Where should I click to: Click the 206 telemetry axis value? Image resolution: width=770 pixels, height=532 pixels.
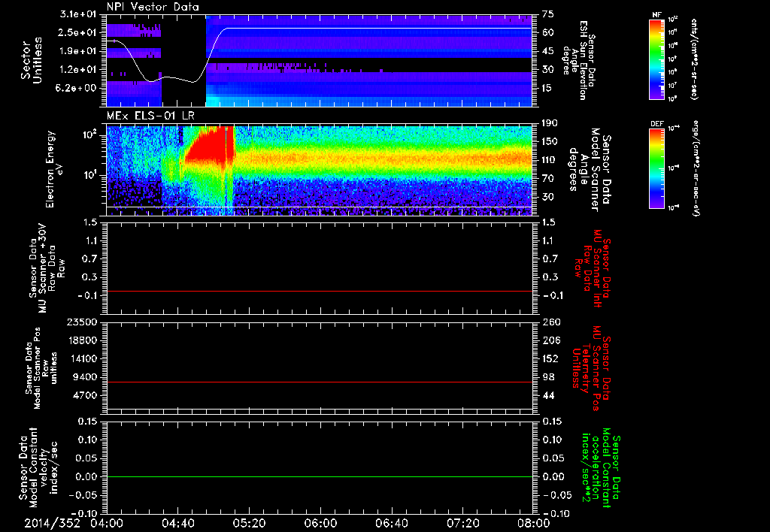551,340
